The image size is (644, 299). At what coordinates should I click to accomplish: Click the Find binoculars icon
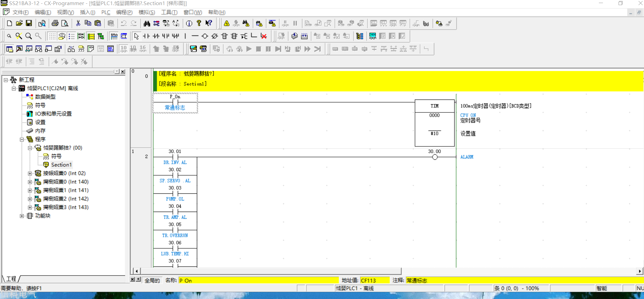click(147, 23)
